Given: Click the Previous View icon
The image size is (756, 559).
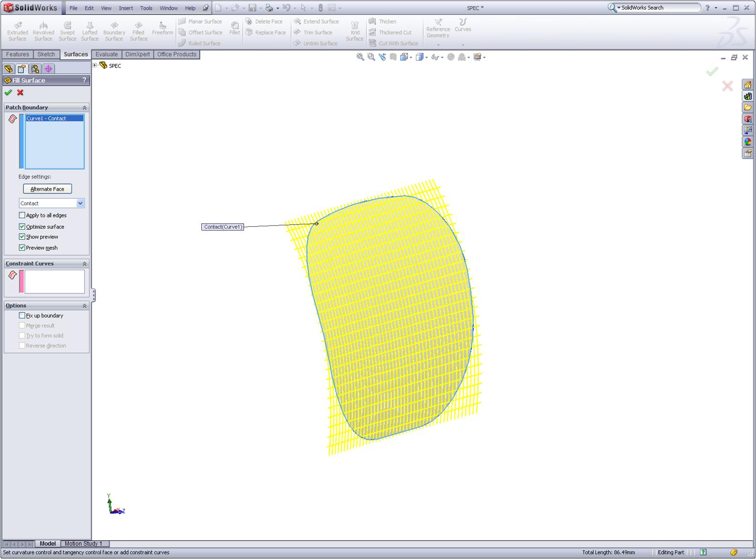Looking at the screenshot, I should pos(382,57).
